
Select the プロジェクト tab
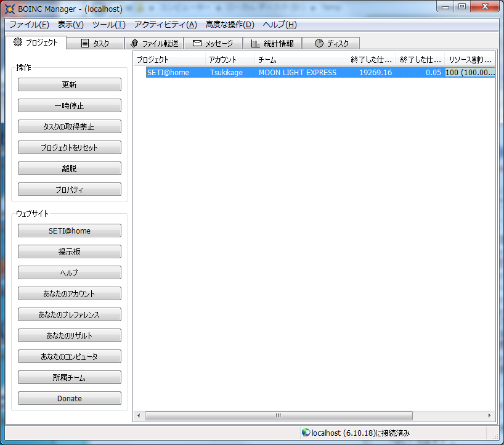tap(36, 43)
